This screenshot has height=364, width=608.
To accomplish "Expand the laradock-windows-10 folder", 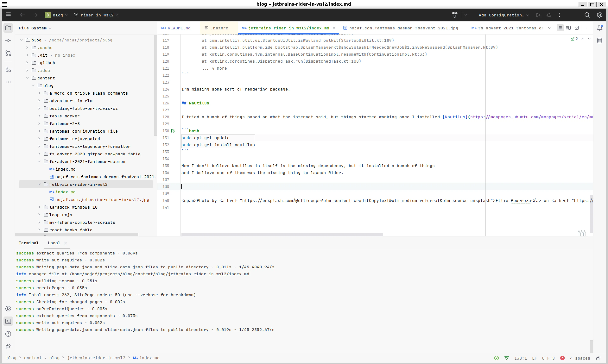I will 39,207.
